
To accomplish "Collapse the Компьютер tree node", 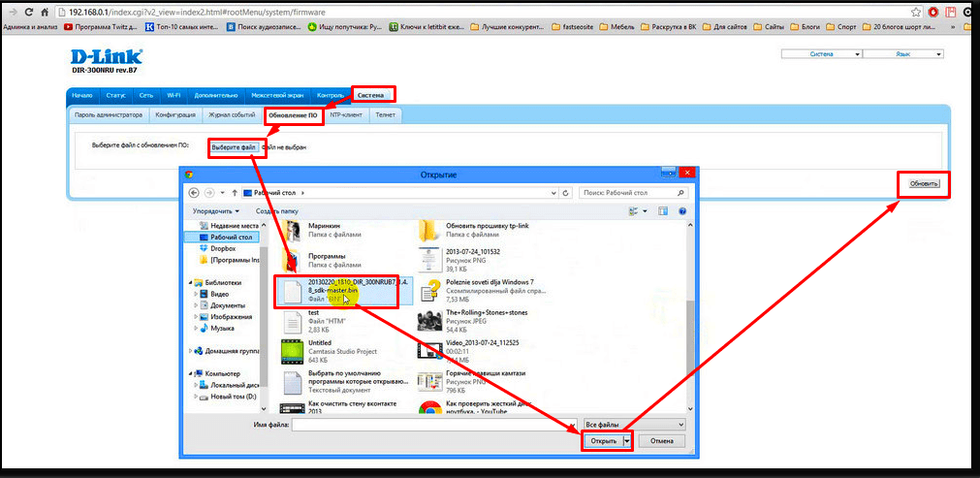I will coord(189,372).
